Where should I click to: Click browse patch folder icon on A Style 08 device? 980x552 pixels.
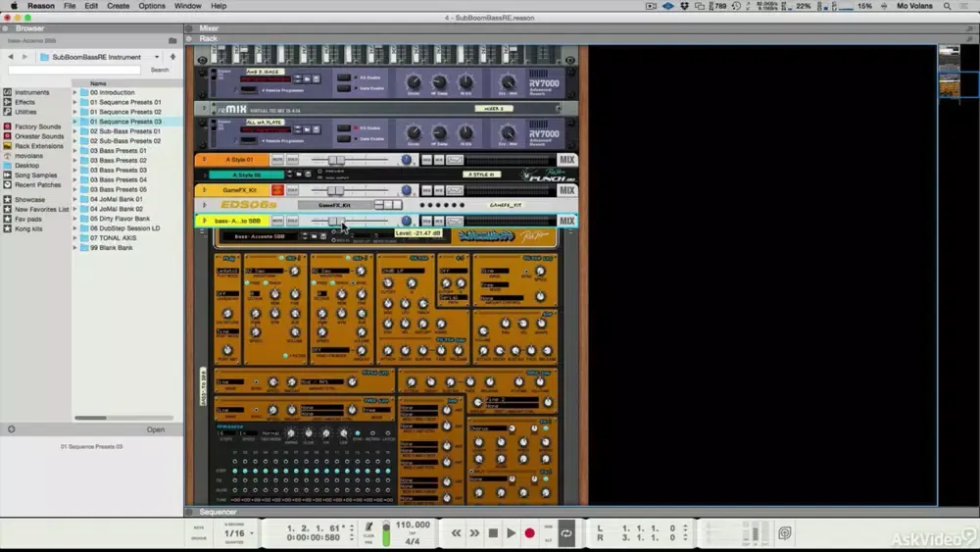299,175
